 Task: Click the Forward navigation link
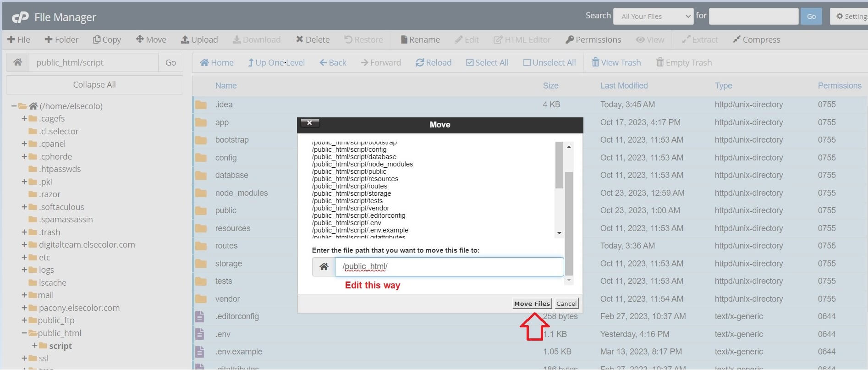(381, 63)
